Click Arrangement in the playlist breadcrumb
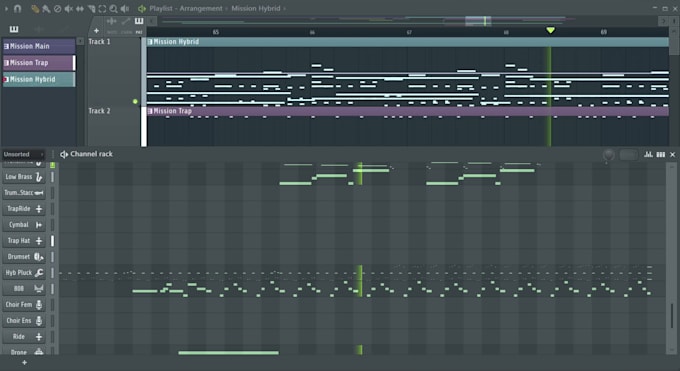Screen dimensions: 680x371 point(201,8)
